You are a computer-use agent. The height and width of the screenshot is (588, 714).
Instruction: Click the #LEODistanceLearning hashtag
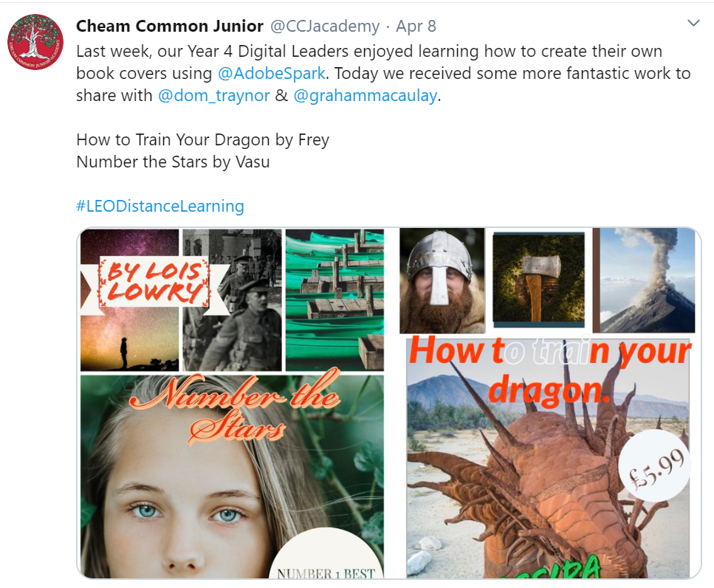pos(159,206)
